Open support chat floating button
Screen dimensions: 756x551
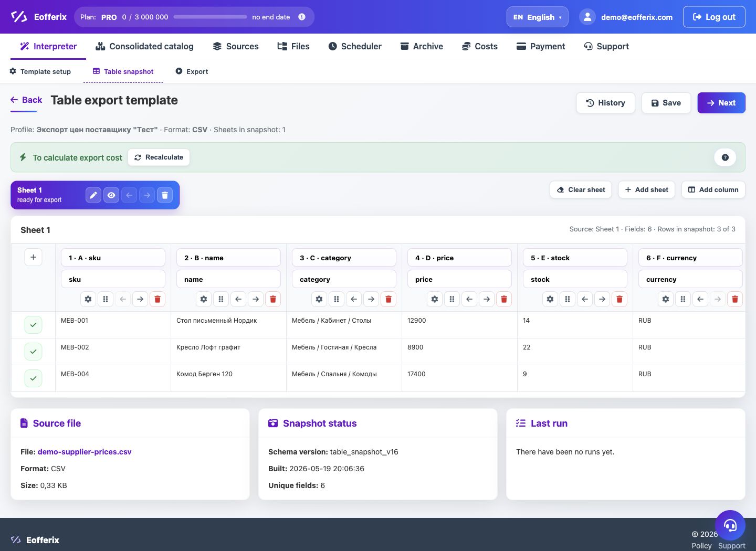(x=730, y=525)
